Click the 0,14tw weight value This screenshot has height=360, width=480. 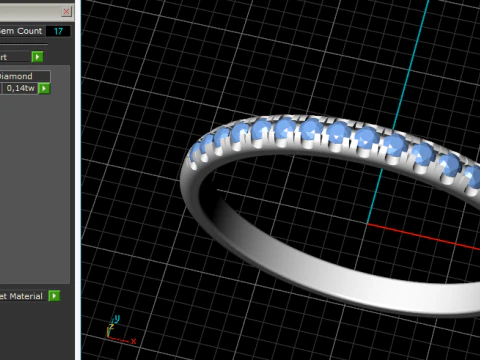pyautogui.click(x=20, y=88)
